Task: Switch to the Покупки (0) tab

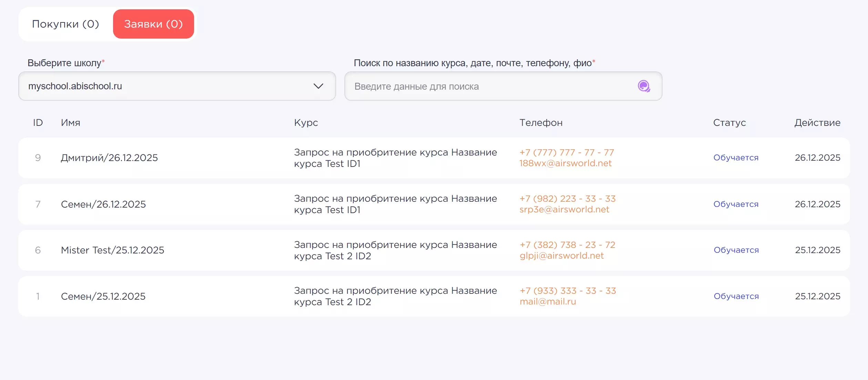Action: [x=65, y=24]
